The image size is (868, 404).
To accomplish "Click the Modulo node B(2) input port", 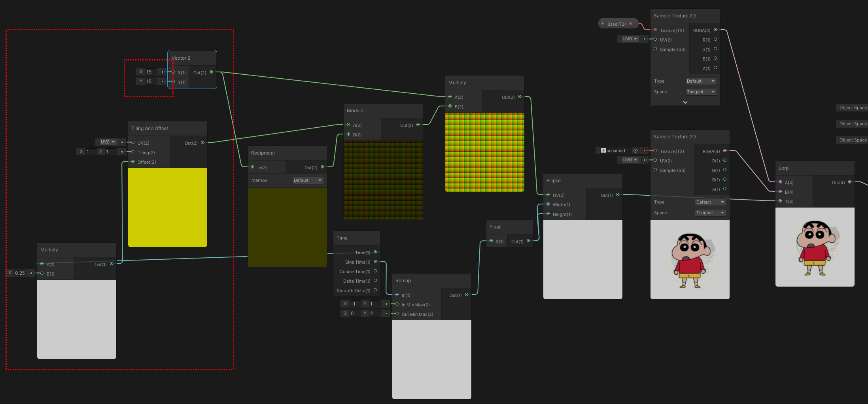I will click(x=348, y=134).
